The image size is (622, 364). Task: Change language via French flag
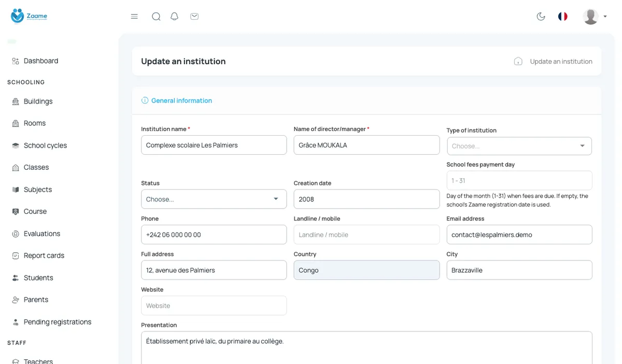(x=562, y=17)
